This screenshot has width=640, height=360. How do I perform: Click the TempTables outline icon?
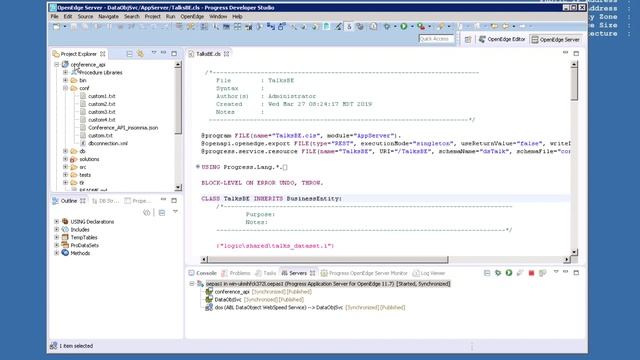(x=65, y=237)
